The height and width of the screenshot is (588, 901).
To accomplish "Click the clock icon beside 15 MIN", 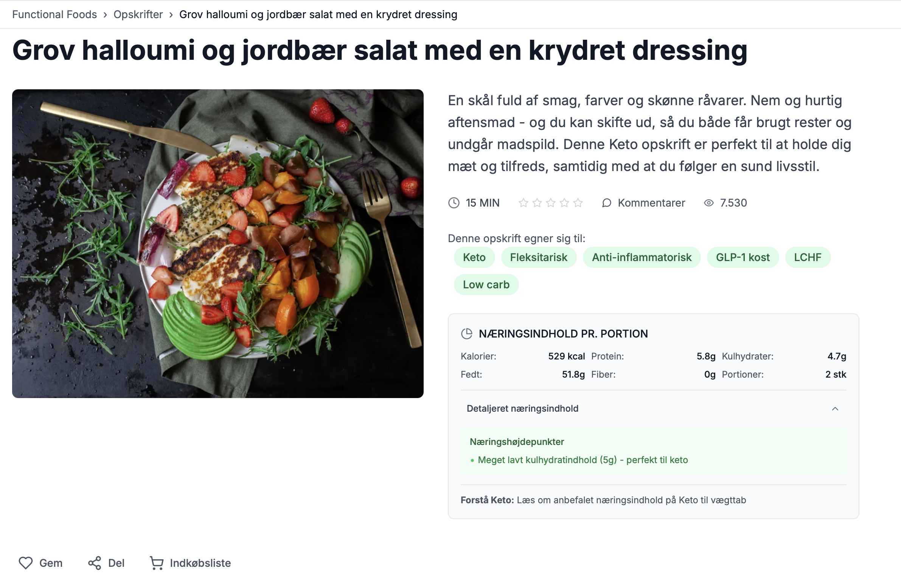I will tap(454, 203).
